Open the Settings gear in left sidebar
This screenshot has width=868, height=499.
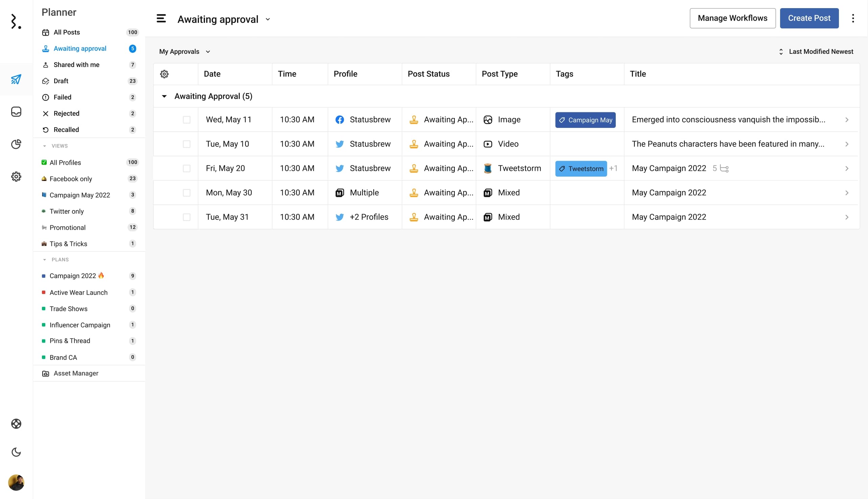(16, 177)
